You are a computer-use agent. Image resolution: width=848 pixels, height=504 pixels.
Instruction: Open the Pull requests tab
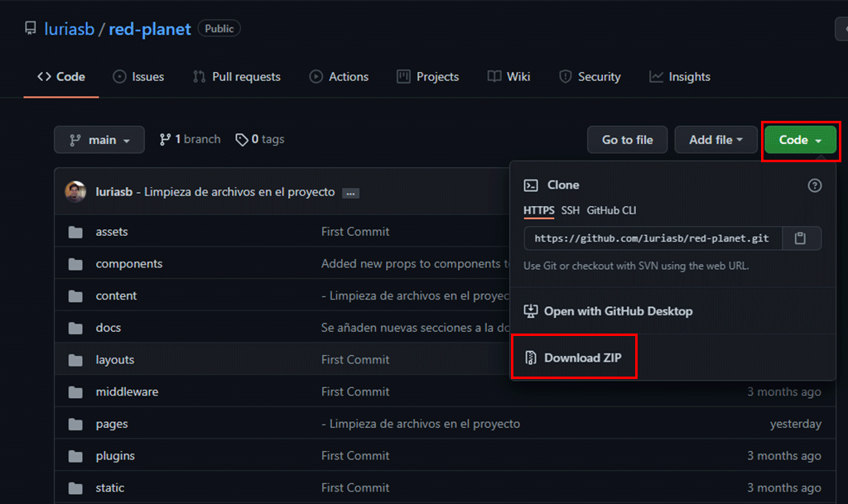pos(237,77)
